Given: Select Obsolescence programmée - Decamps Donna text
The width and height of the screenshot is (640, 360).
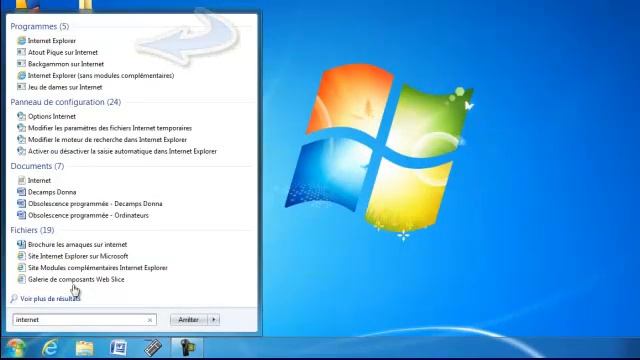Looking at the screenshot, I should [x=95, y=204].
